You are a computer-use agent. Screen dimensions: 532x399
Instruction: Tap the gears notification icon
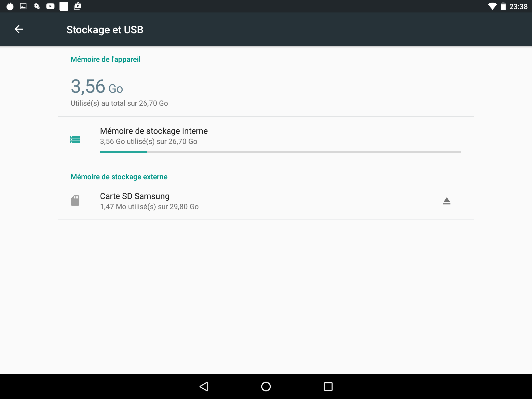point(37,6)
